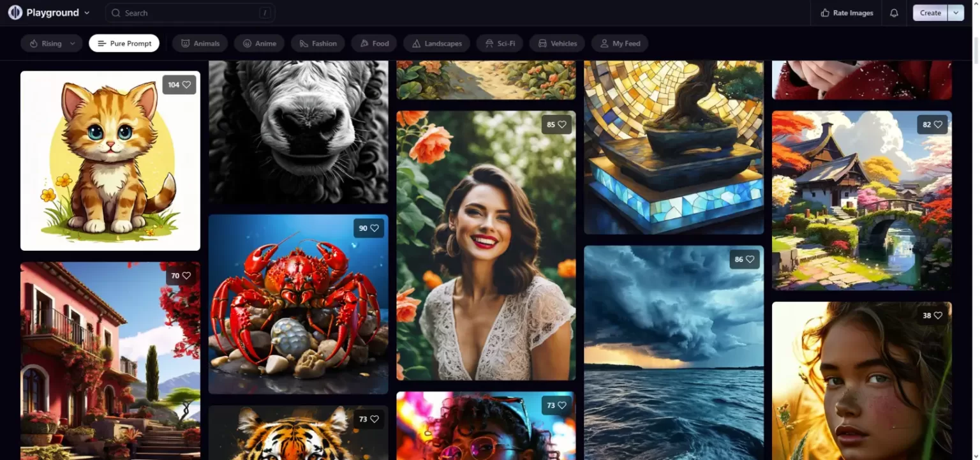The height and width of the screenshot is (460, 980).
Task: Select the Fashion category filter
Action: tap(318, 43)
